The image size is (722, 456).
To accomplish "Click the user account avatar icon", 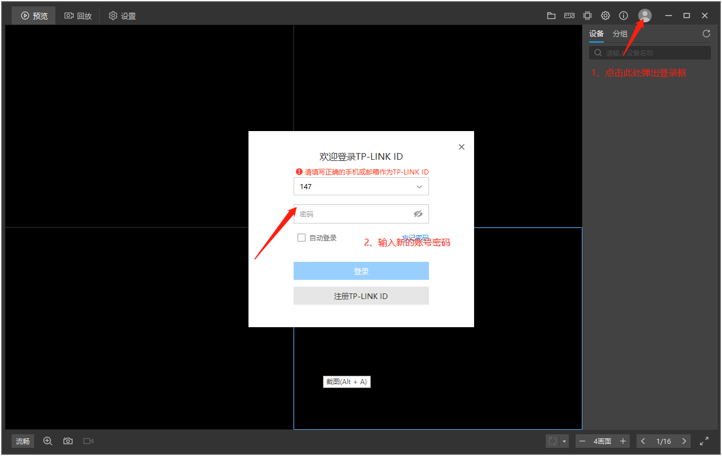I will point(645,15).
